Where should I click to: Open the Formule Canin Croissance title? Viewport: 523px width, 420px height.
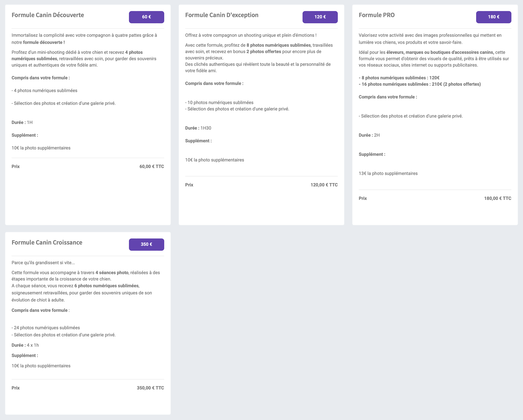pyautogui.click(x=47, y=242)
